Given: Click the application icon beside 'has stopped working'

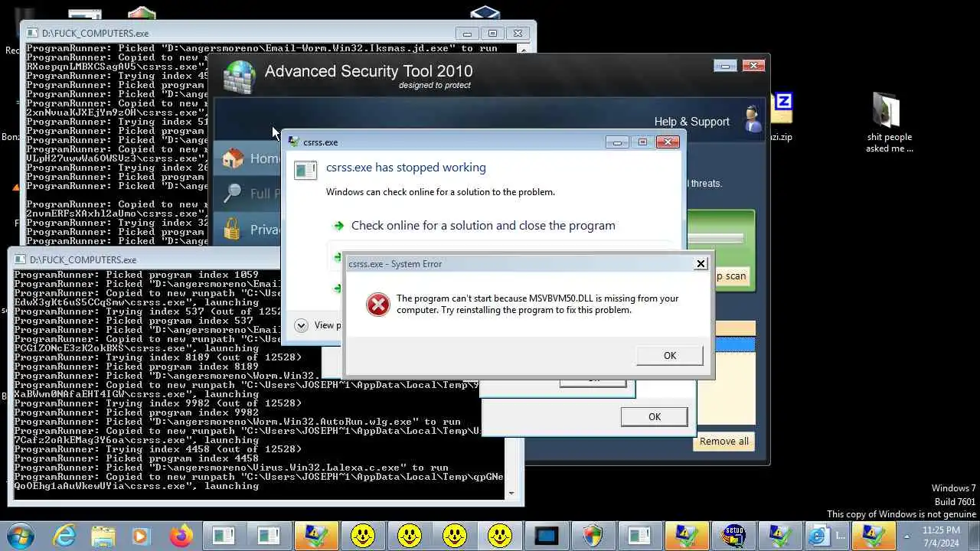Looking at the screenshot, I should (305, 170).
